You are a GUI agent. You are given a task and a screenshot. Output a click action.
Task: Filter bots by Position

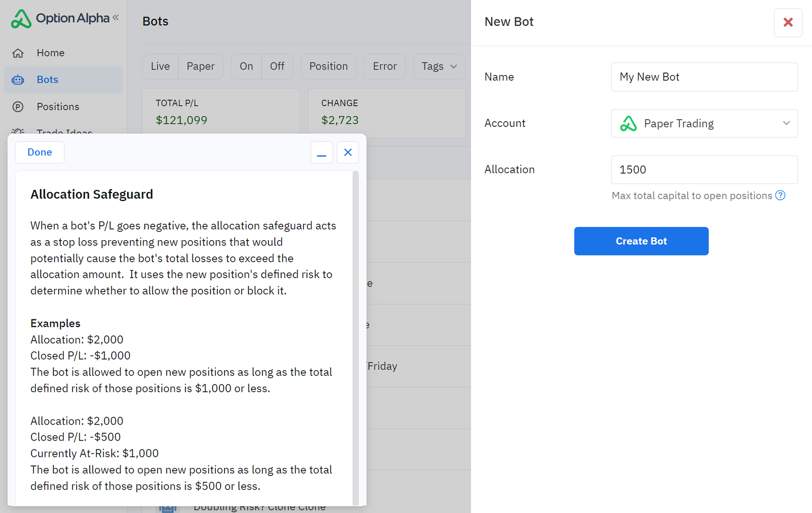(328, 67)
